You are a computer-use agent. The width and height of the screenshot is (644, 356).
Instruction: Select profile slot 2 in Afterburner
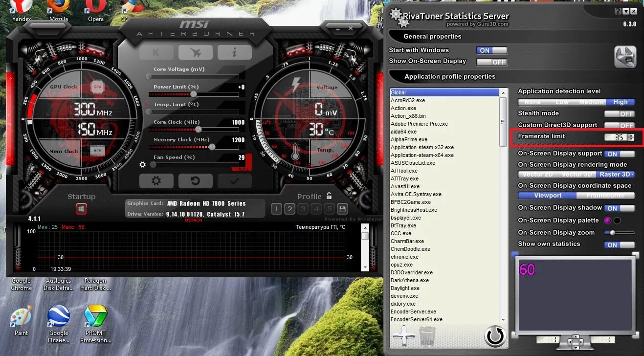click(289, 209)
